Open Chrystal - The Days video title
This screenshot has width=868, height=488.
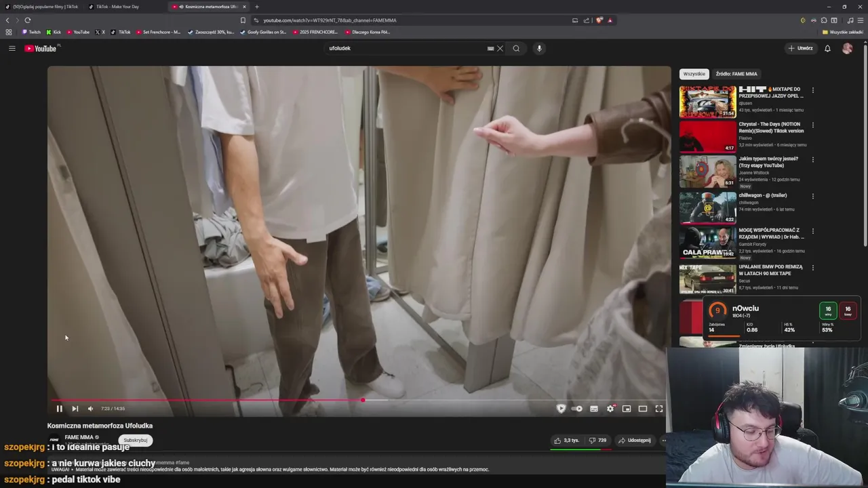[771, 127]
